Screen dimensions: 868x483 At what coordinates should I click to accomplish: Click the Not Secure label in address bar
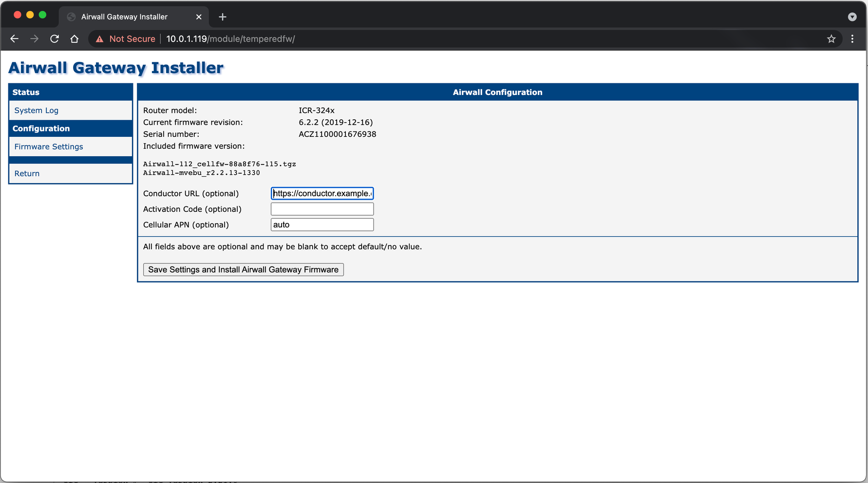(x=132, y=39)
